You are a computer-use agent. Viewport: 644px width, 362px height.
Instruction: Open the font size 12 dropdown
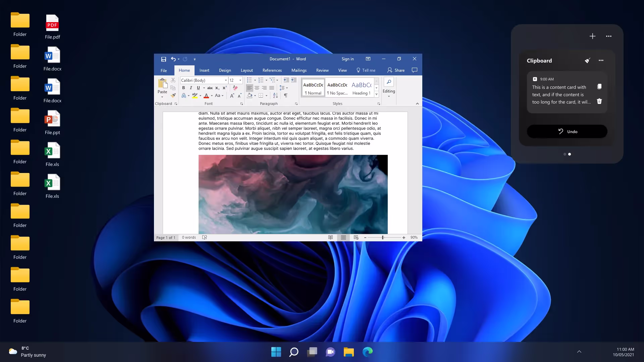tap(240, 80)
